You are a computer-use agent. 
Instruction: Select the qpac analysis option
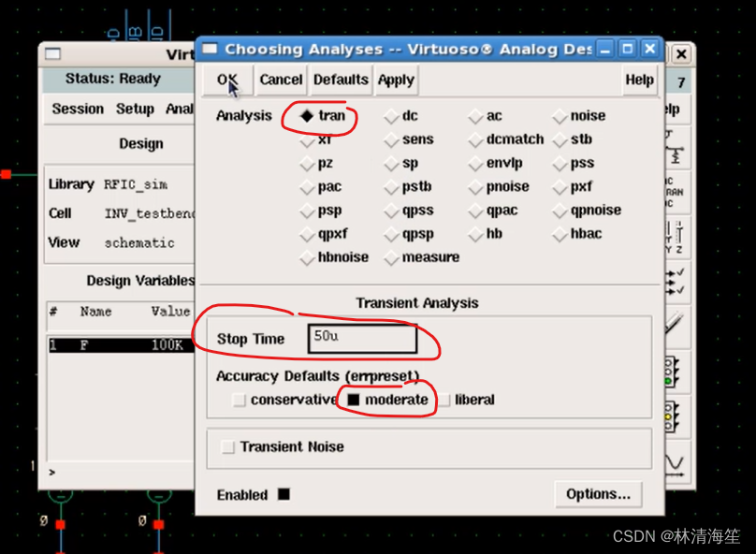[x=475, y=211]
